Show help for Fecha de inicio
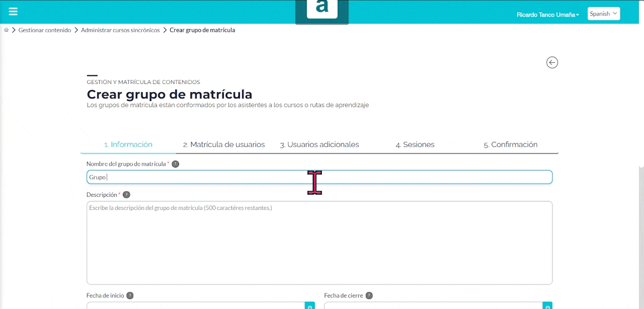 tap(130, 296)
